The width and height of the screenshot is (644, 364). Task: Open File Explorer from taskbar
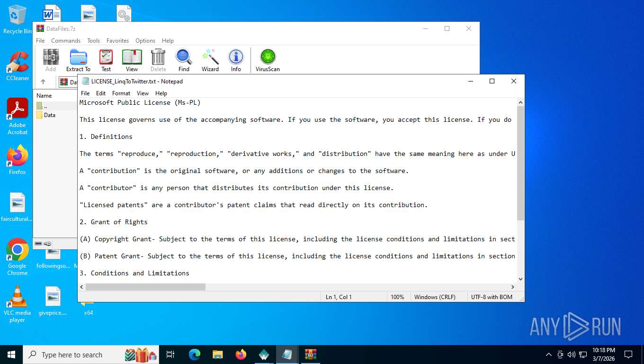(217, 355)
